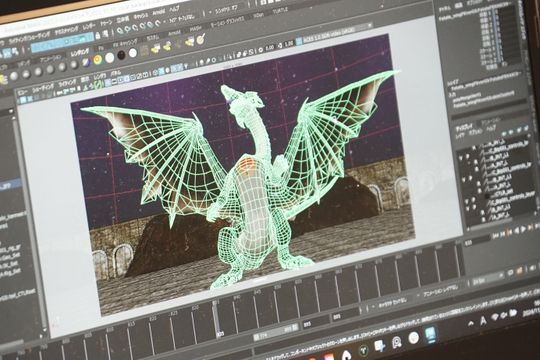Toggle the Make live magnet icon
This screenshot has height=360, width=540.
pyautogui.click(x=158, y=23)
